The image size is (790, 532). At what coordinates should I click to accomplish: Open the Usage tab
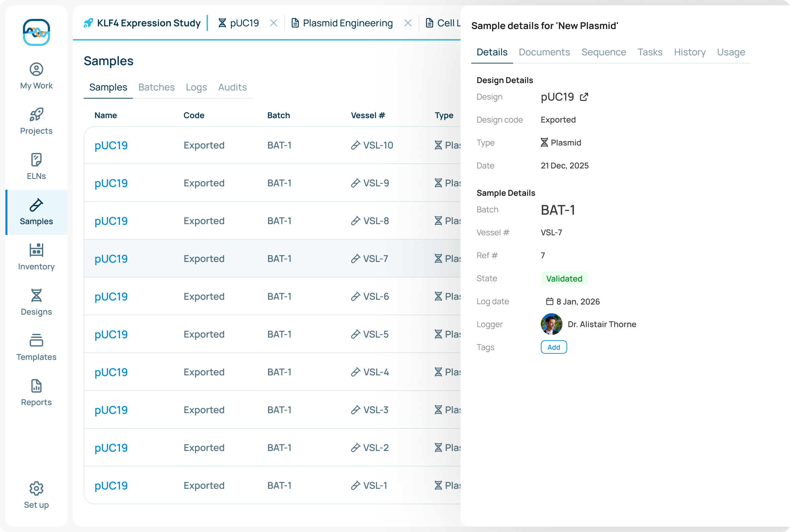coord(731,52)
